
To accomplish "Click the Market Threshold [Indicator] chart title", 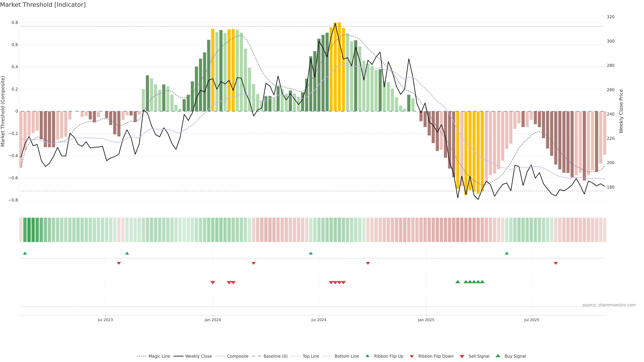I will point(43,5).
